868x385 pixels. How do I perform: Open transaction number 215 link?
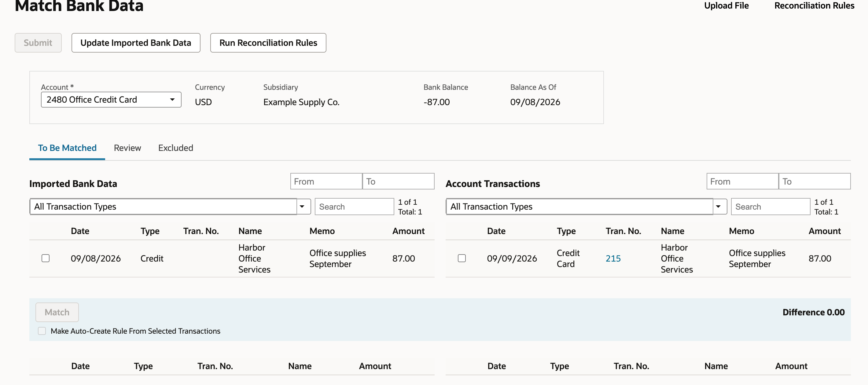click(x=613, y=258)
